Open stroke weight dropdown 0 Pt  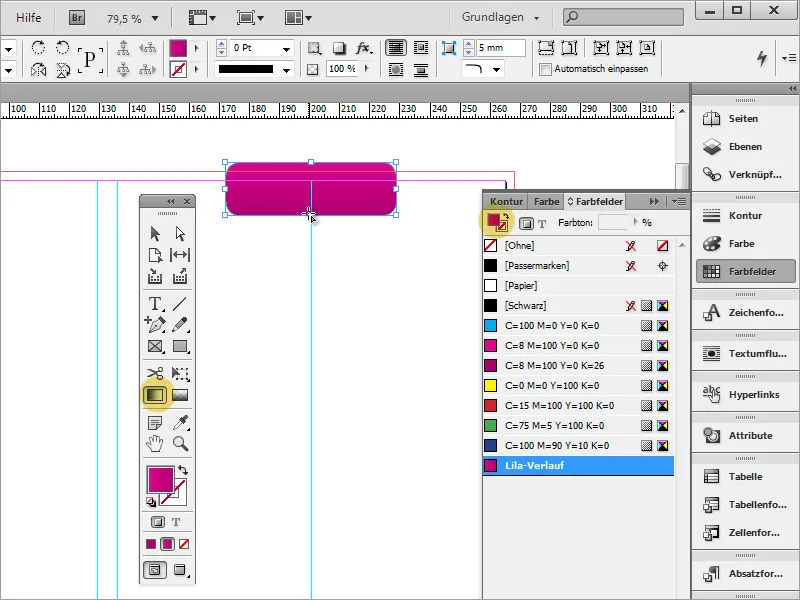pos(287,49)
